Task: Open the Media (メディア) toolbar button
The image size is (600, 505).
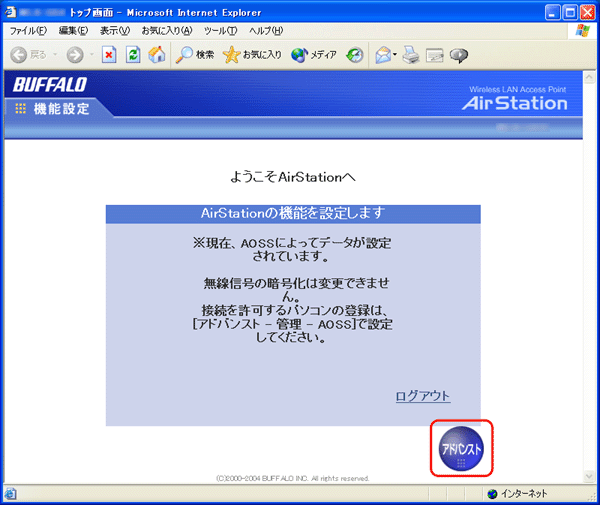Action: pos(314,55)
